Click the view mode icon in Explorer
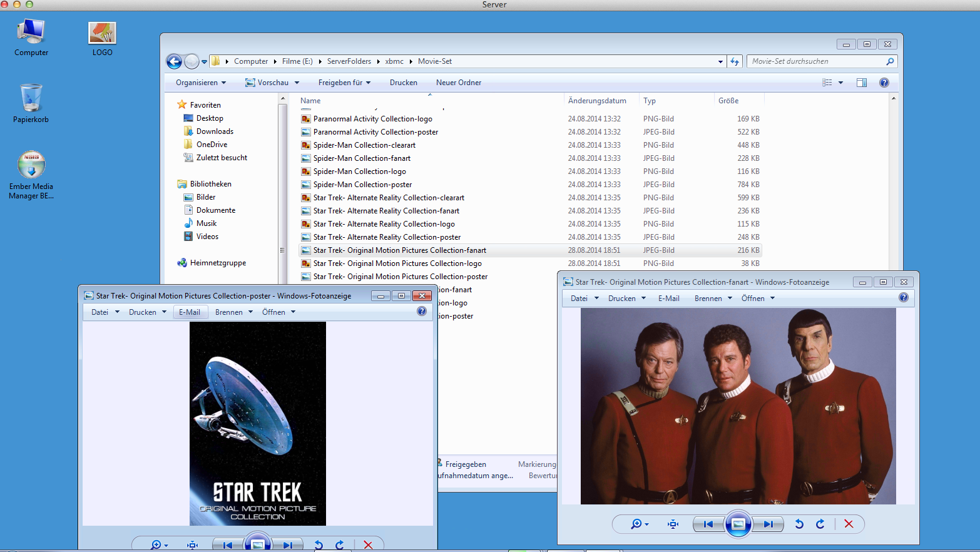Viewport: 980px width, 552px height. pos(827,83)
